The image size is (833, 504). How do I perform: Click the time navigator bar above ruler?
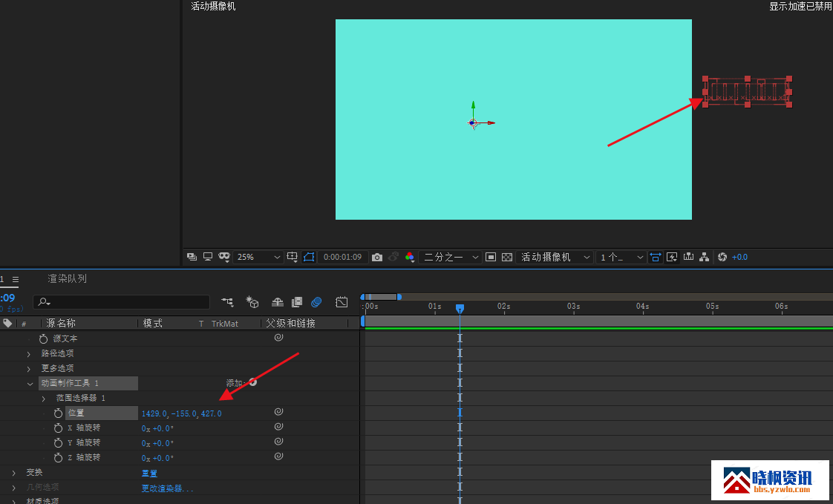[382, 297]
